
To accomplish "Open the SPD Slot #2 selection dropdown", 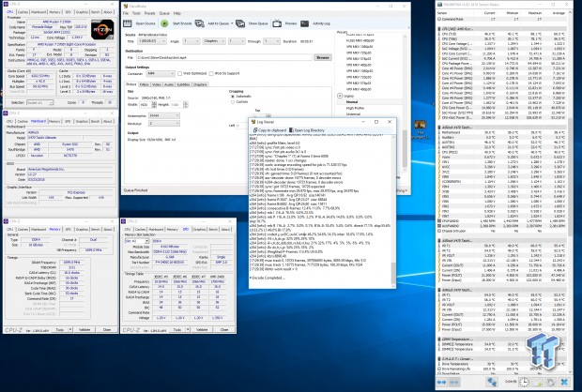I will pyautogui.click(x=137, y=241).
